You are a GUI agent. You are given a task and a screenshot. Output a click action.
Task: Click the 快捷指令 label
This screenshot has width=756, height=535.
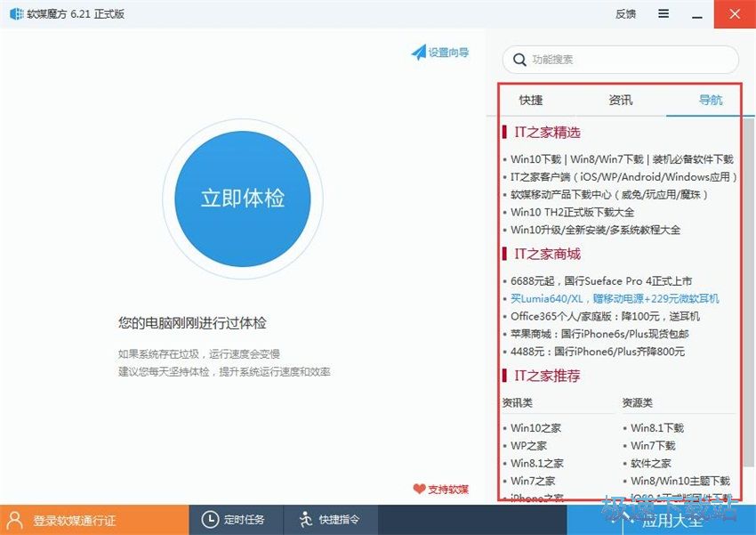pyautogui.click(x=339, y=520)
